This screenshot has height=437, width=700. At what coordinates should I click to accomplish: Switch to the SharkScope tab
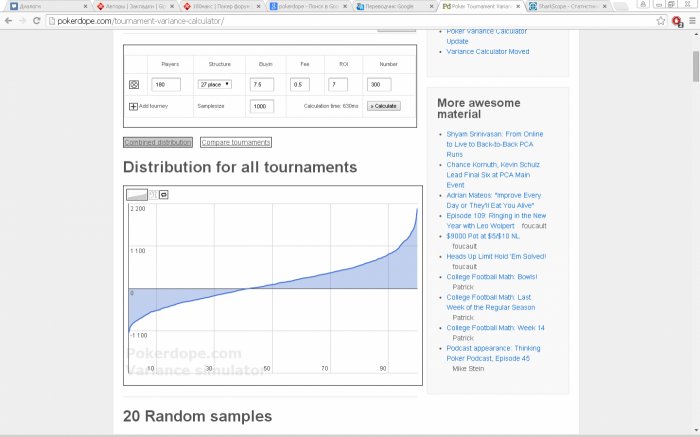click(565, 7)
